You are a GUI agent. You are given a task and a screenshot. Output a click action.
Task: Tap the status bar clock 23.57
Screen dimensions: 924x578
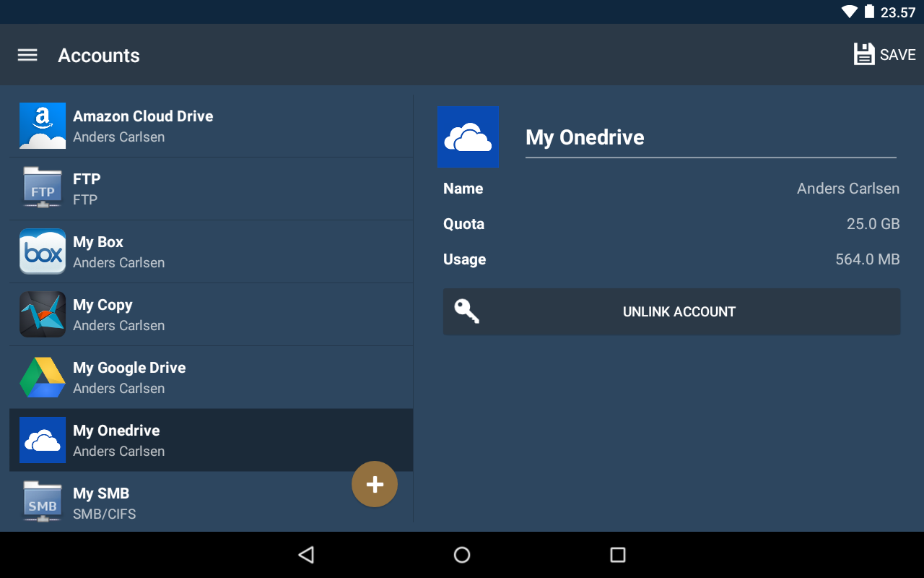(x=898, y=12)
